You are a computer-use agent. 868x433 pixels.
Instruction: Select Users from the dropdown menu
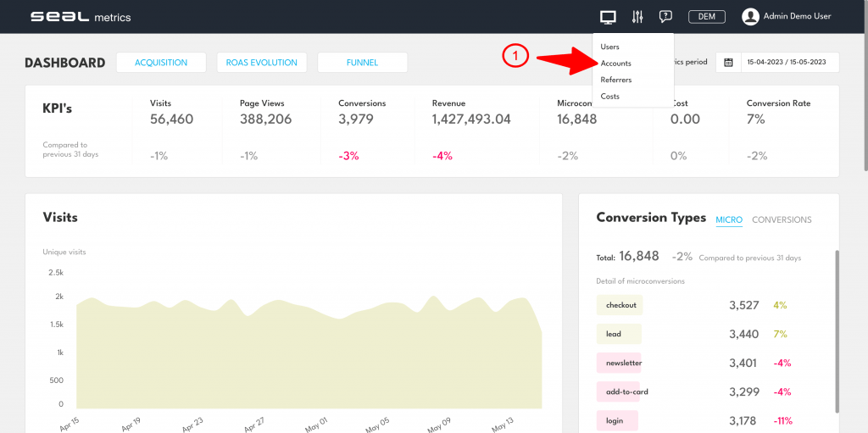pyautogui.click(x=609, y=47)
